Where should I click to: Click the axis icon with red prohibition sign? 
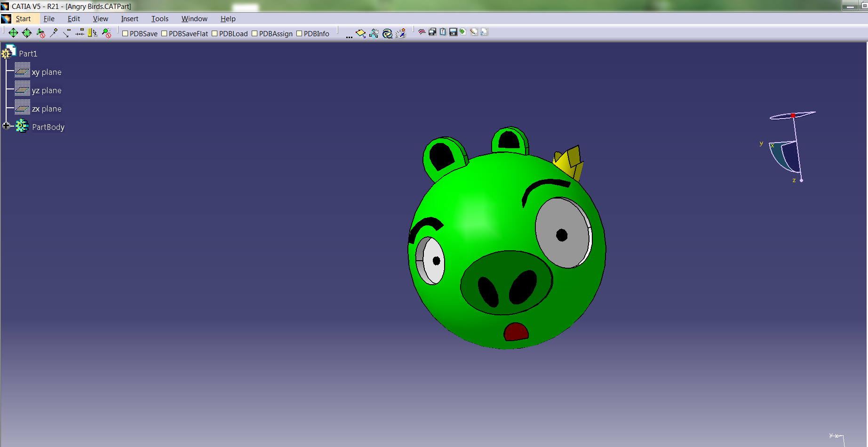coord(40,33)
